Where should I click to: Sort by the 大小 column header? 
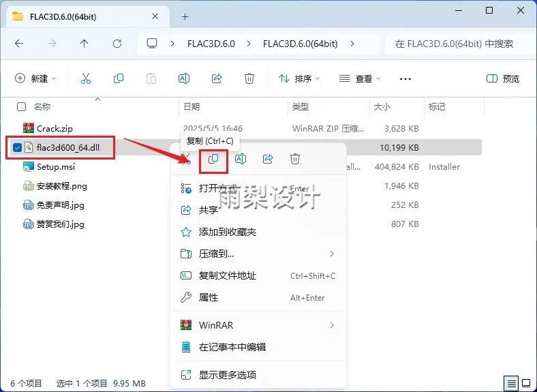382,106
